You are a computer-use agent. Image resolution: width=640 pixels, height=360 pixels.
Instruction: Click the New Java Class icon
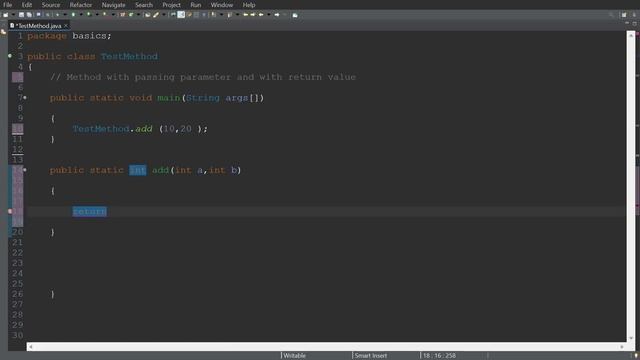pos(131,15)
